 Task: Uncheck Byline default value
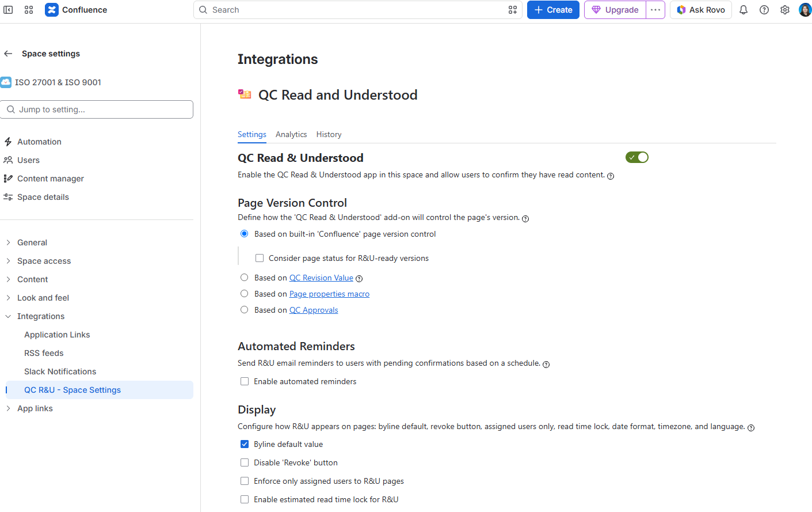click(245, 444)
